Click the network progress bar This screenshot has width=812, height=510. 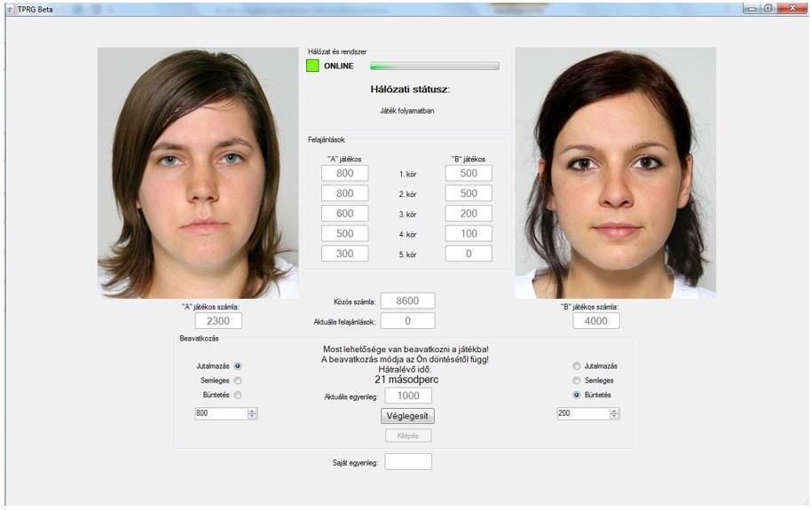click(435, 66)
